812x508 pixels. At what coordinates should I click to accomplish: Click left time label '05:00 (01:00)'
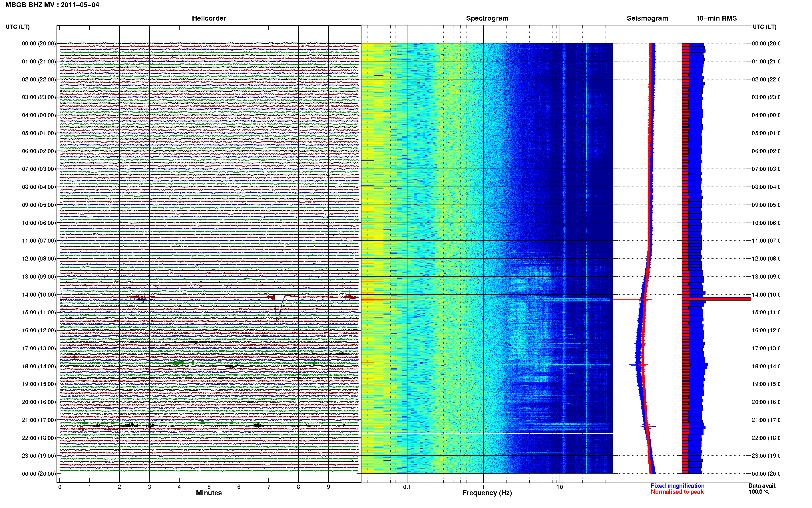(x=39, y=133)
